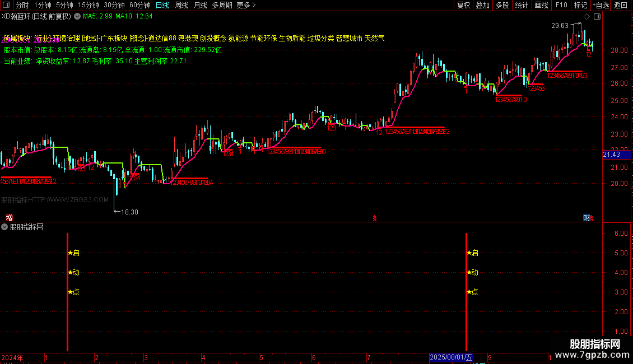Switch to 周线 weekly chart
Viewport: 633px width, 364px height.
tap(181, 5)
